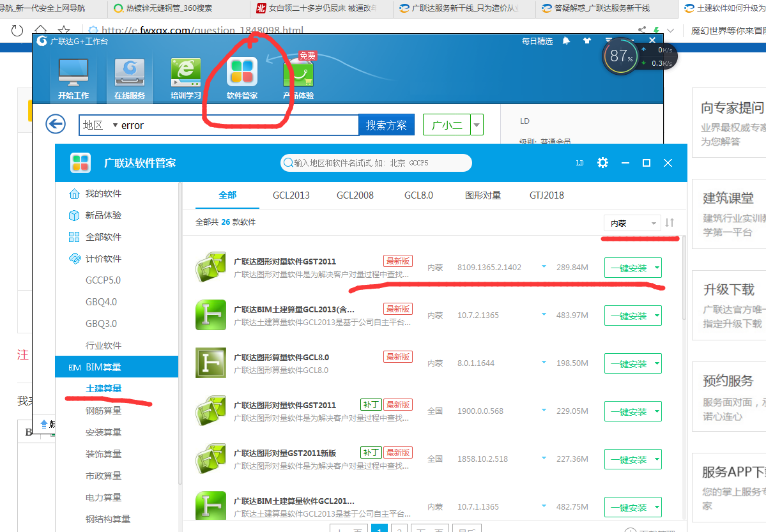766x532 pixels.
Task: Open 内蒙 region dropdown
Action: pos(632,224)
